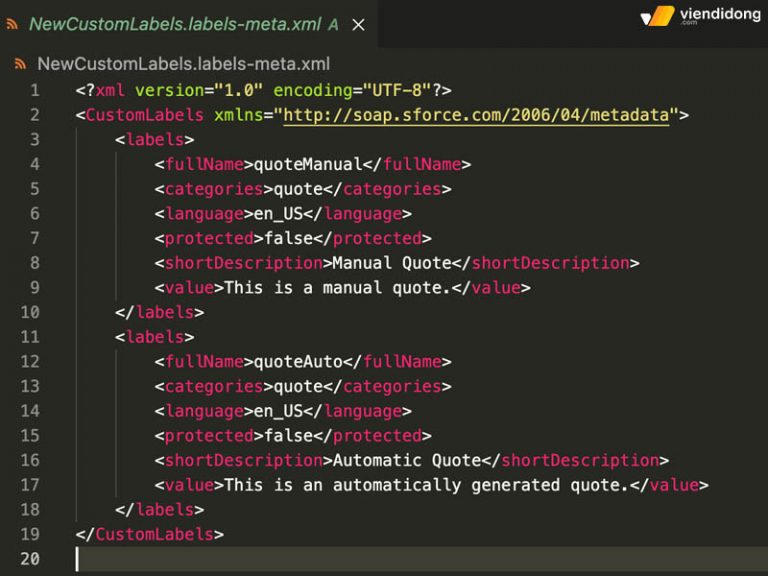Click the "Manual Quote" shortDescription text

tap(391, 263)
